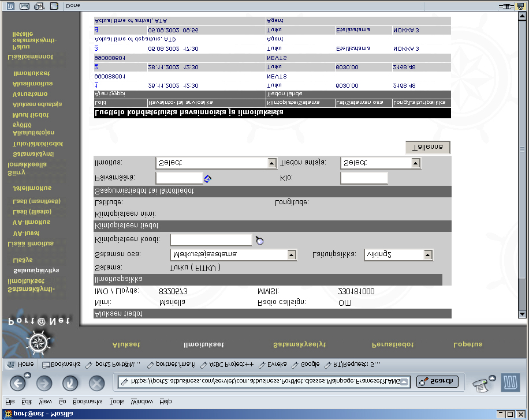
Task: Focus the Kiintopisteen koodi input field
Action: (211, 239)
